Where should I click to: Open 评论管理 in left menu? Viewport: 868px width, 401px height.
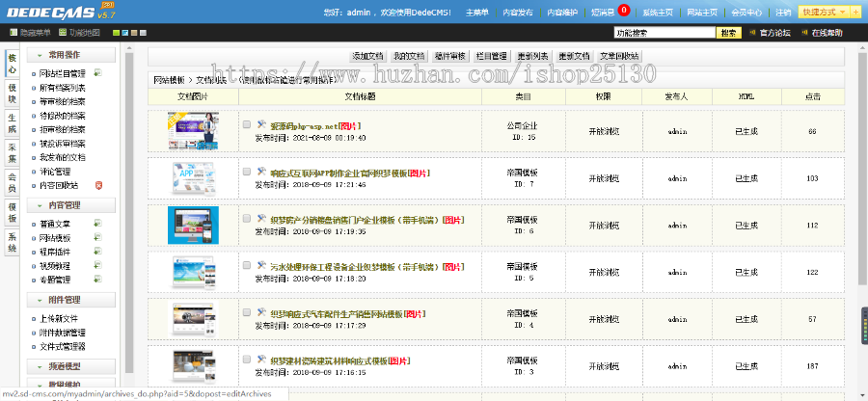coord(55,172)
